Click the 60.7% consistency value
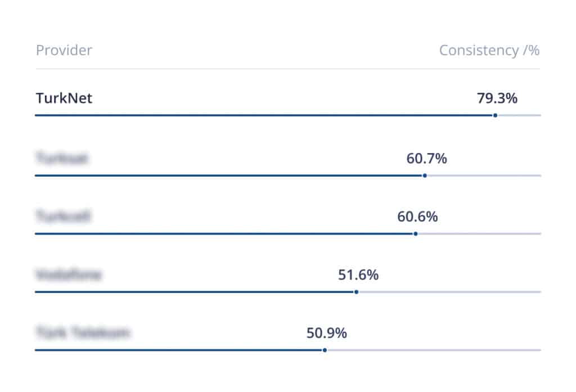Screen dimensions: 576x392 pos(426,159)
